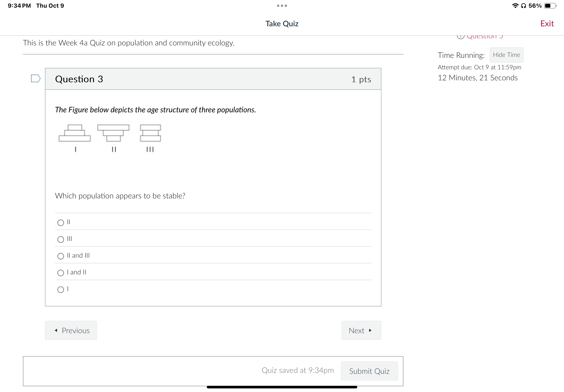564x392 pixels.
Task: Click the Take Quiz title
Action: click(x=282, y=24)
